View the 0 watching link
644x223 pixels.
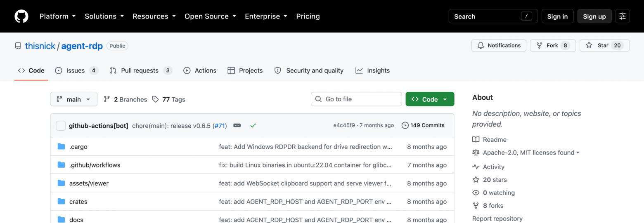click(494, 192)
